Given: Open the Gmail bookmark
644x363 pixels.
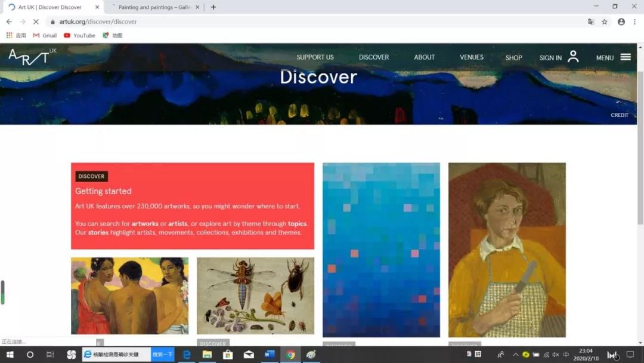Looking at the screenshot, I should click(45, 35).
